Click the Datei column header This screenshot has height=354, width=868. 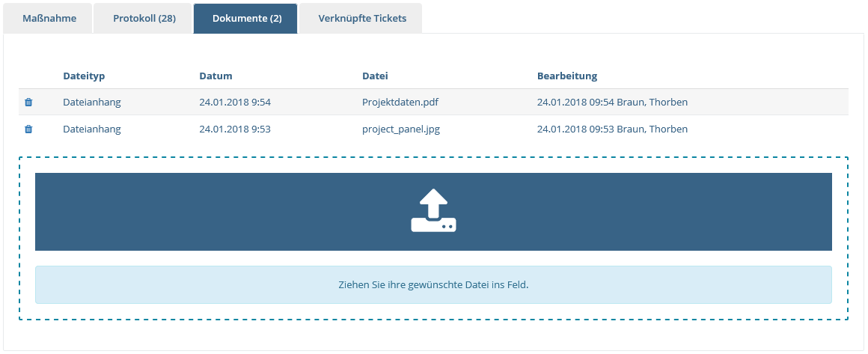click(375, 76)
